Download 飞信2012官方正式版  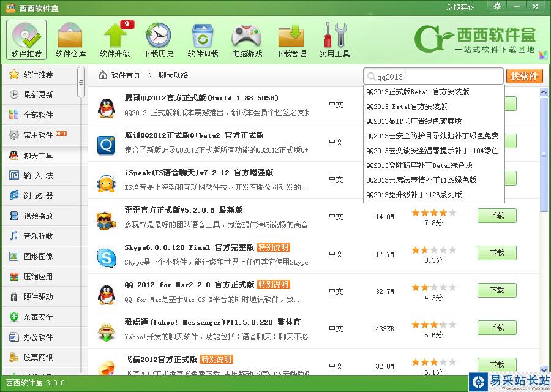(497, 364)
